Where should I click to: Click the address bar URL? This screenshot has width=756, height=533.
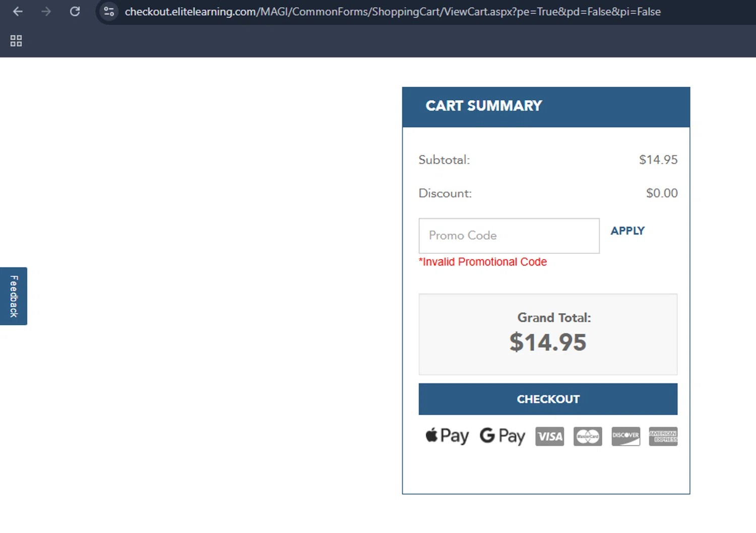click(x=392, y=12)
